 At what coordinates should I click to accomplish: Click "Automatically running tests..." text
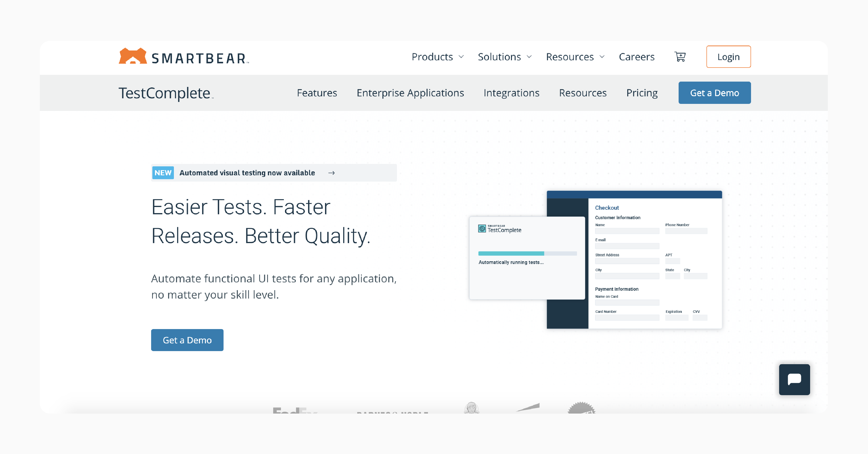point(511,262)
